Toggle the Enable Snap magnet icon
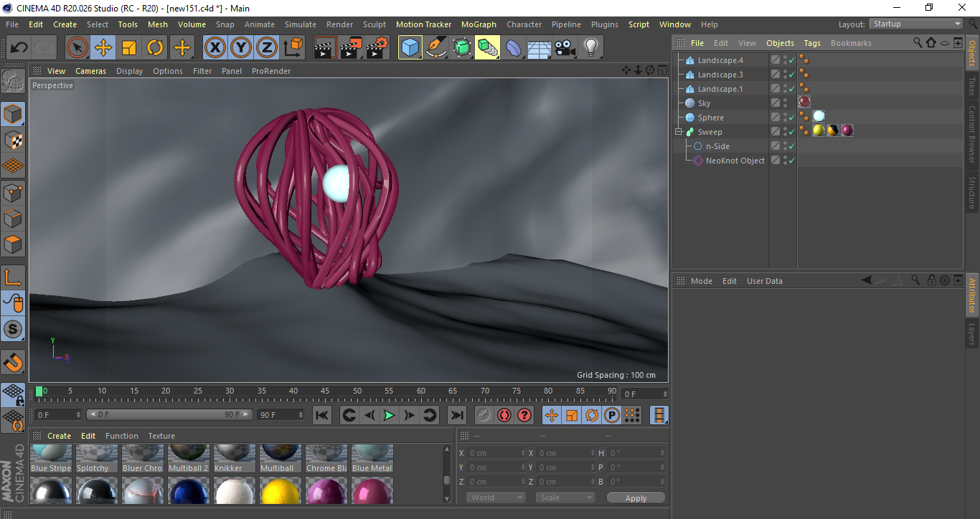 (13, 363)
